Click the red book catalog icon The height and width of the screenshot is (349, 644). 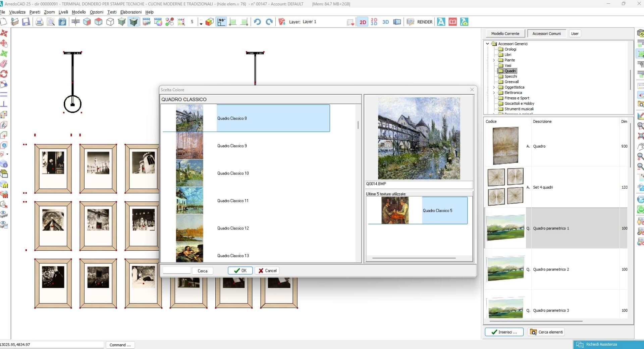pos(452,22)
